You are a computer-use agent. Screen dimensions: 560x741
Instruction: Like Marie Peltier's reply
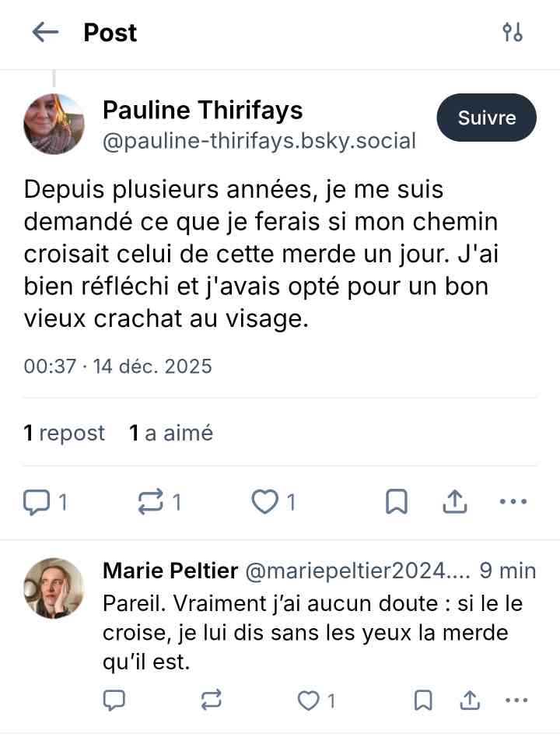tap(310, 701)
